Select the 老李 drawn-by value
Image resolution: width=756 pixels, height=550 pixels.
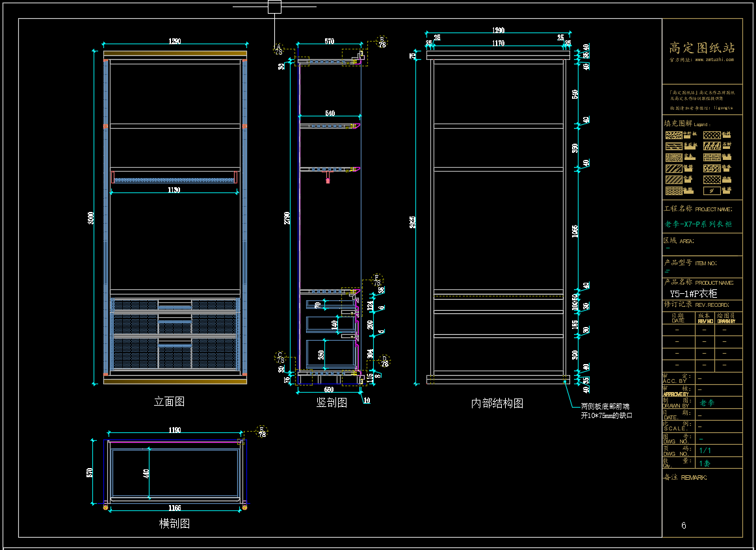coord(707,402)
